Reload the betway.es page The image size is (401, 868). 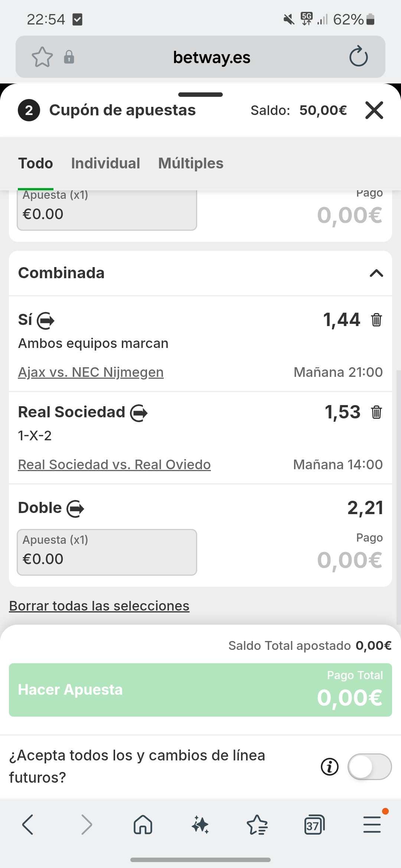(x=358, y=57)
